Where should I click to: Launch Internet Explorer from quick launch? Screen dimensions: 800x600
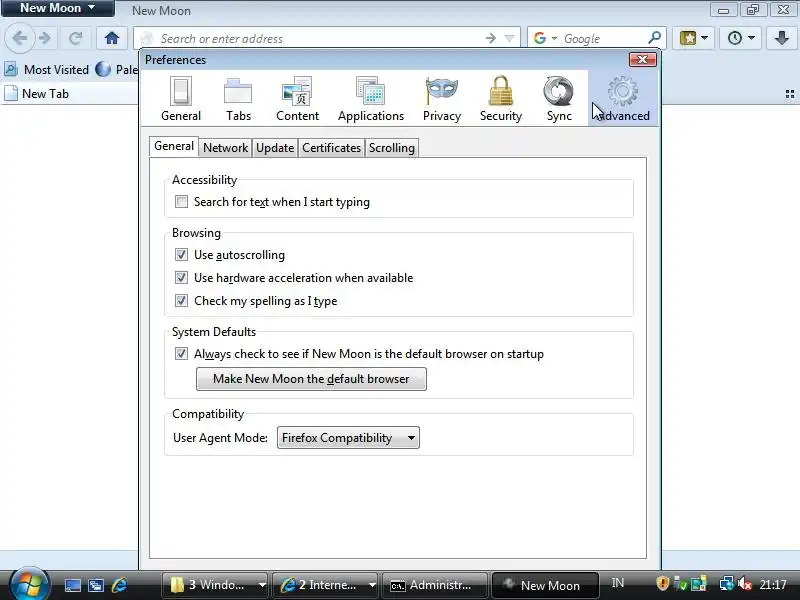[119, 585]
